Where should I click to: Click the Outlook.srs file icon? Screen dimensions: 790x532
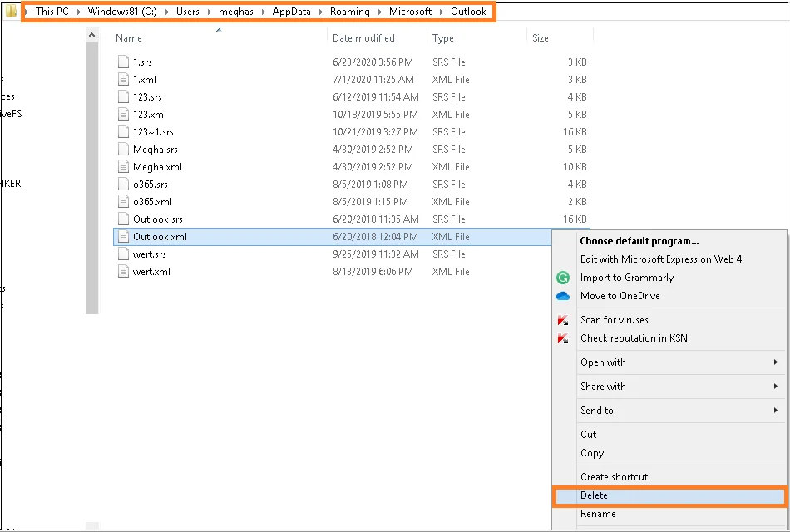[x=123, y=219]
